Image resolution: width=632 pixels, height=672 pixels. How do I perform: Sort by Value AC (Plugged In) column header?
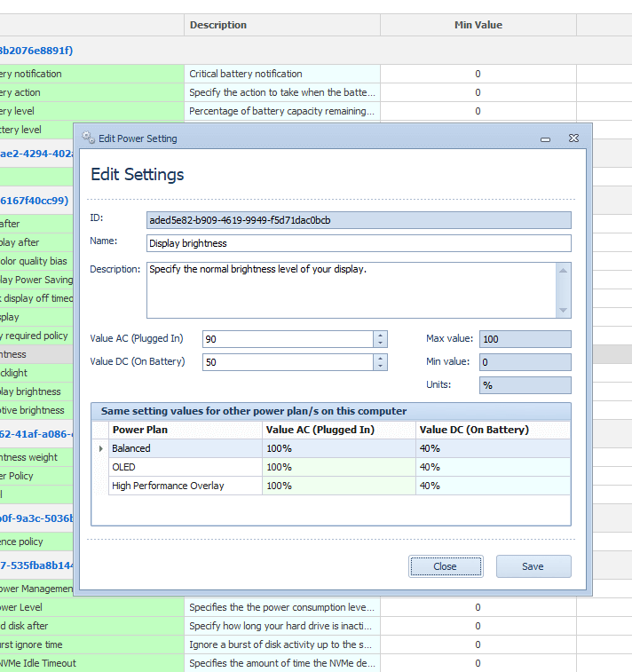pyautogui.click(x=339, y=430)
